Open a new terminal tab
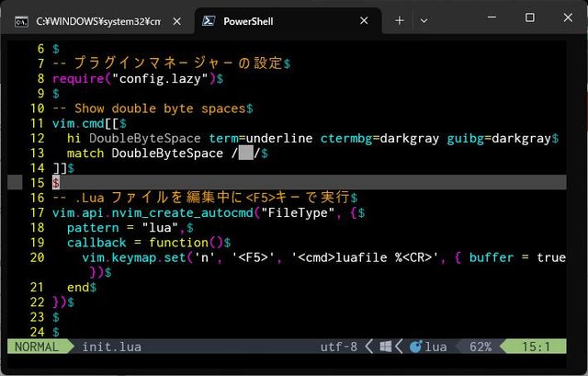 tap(400, 20)
